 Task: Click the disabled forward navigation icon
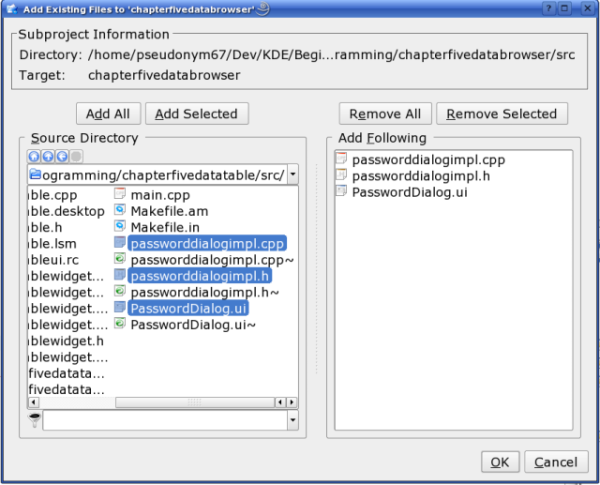coord(76,156)
